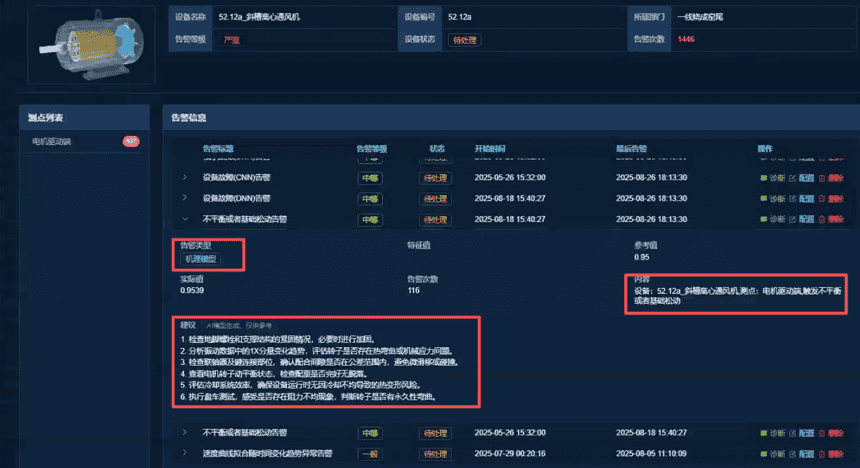The width and height of the screenshot is (860, 468).
Task: Click the red alarm count badge beside 电机驱动端
Action: pyautogui.click(x=130, y=142)
